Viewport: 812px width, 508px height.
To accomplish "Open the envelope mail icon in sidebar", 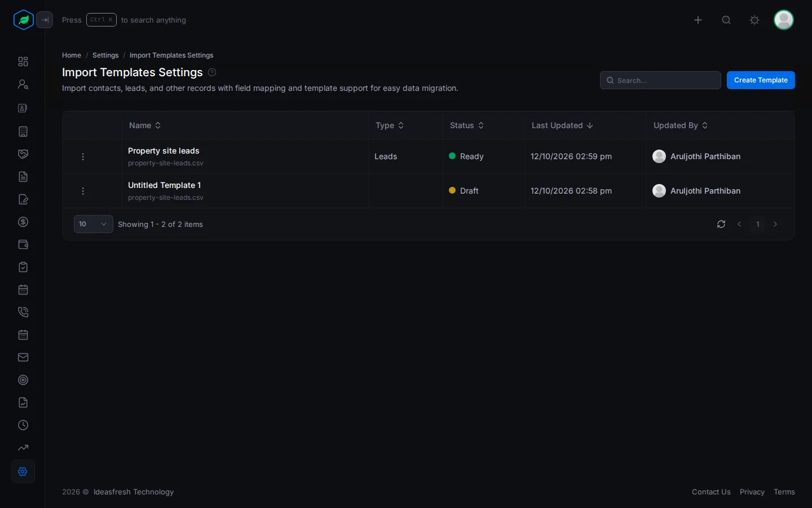I will [23, 357].
